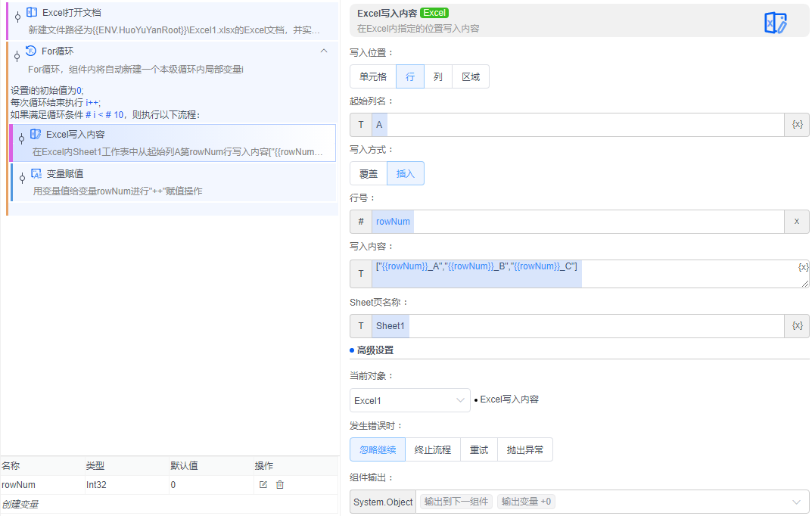Click the edit icon for rowNum variable
This screenshot has height=516, width=812.
click(263, 484)
